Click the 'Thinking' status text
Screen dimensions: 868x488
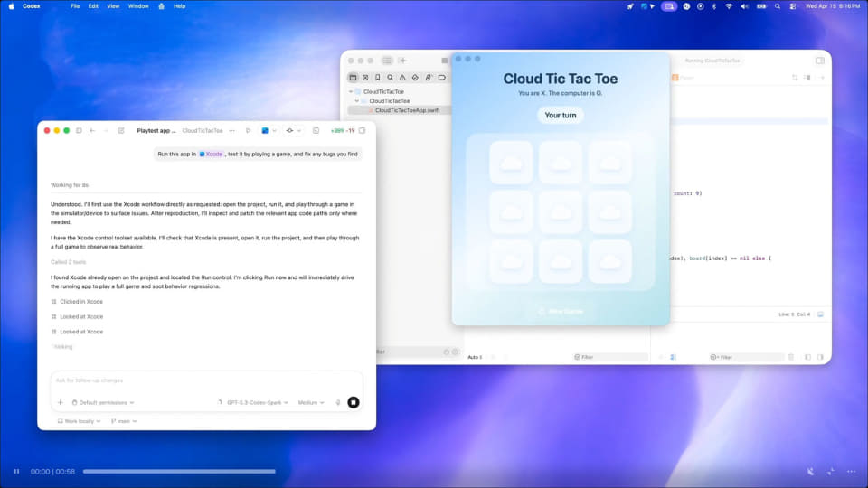(62, 346)
